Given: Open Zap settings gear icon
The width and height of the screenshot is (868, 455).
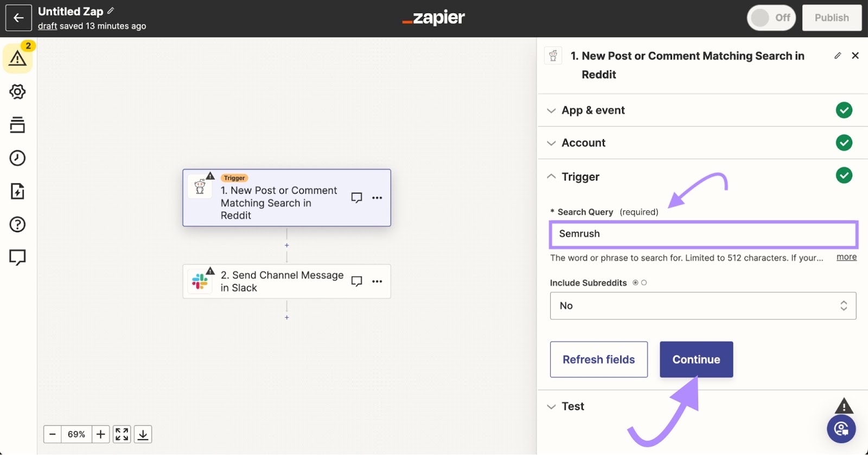Looking at the screenshot, I should tap(17, 92).
